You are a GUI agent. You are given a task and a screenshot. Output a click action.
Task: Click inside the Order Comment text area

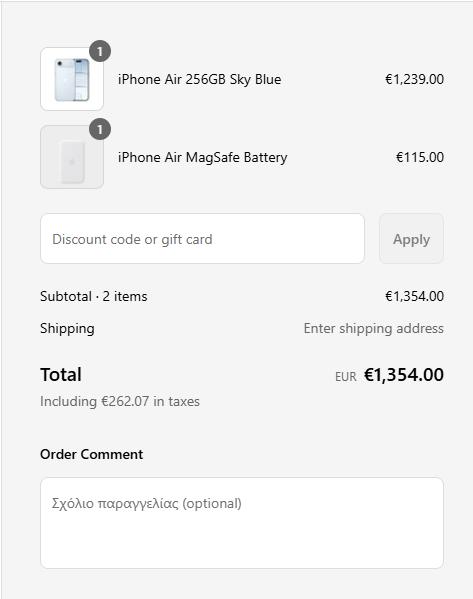point(242,523)
